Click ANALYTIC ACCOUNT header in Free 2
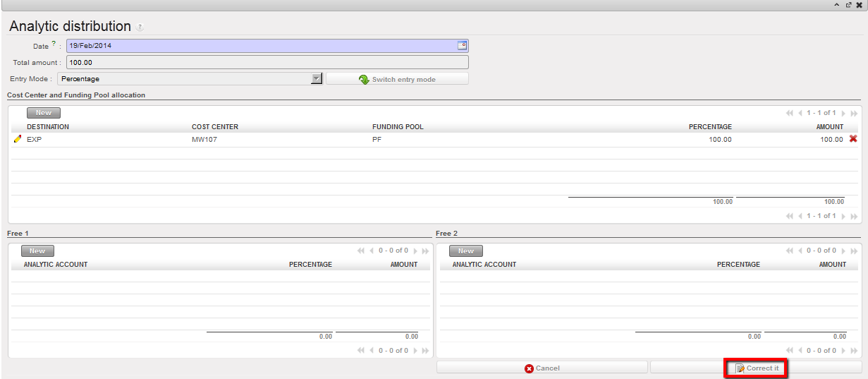The width and height of the screenshot is (868, 379). pyautogui.click(x=484, y=265)
